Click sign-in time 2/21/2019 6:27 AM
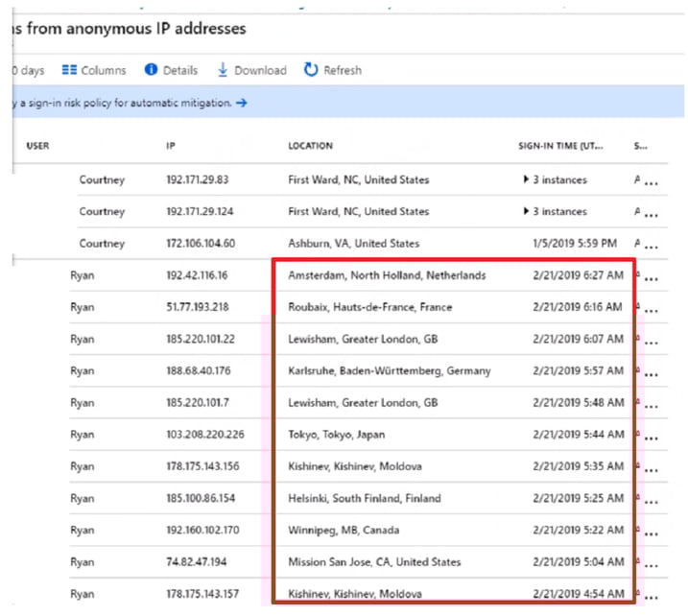Screen dimensions: 688x616 tap(578, 275)
